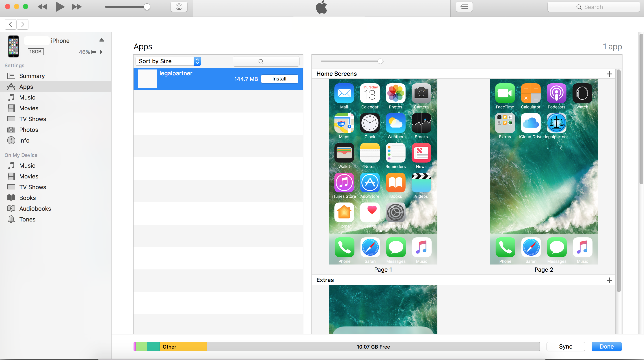Click the blue Done button
The height and width of the screenshot is (360, 644).
coord(606,347)
